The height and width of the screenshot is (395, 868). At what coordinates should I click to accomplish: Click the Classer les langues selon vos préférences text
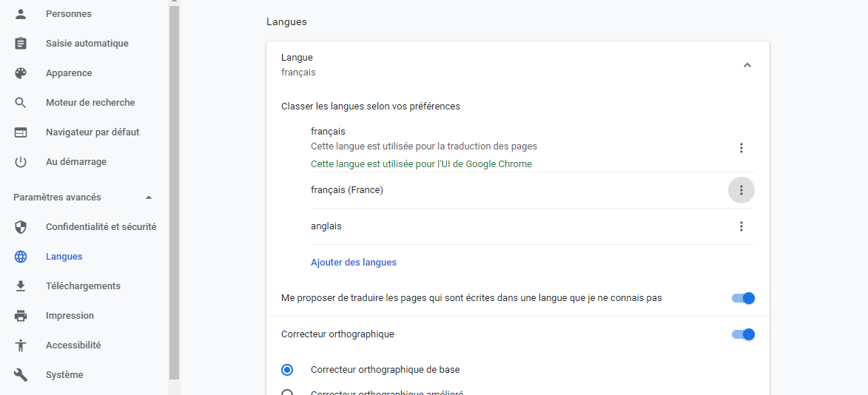[370, 107]
